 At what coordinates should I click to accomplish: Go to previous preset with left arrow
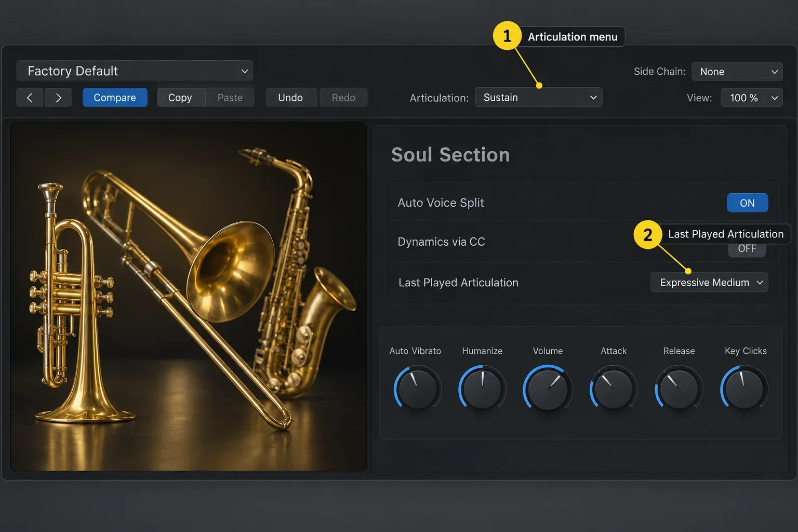click(30, 98)
